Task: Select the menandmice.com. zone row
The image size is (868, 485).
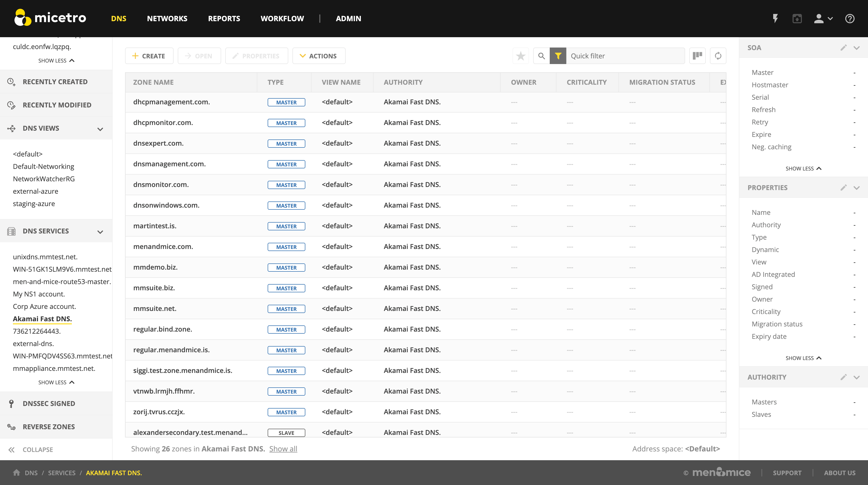Action: [x=425, y=247]
